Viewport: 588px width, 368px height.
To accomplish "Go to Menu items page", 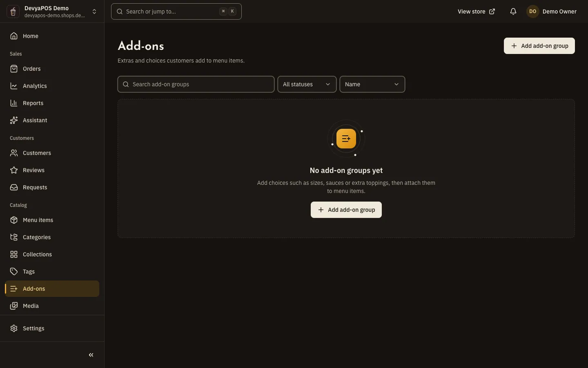I will pyautogui.click(x=52, y=220).
